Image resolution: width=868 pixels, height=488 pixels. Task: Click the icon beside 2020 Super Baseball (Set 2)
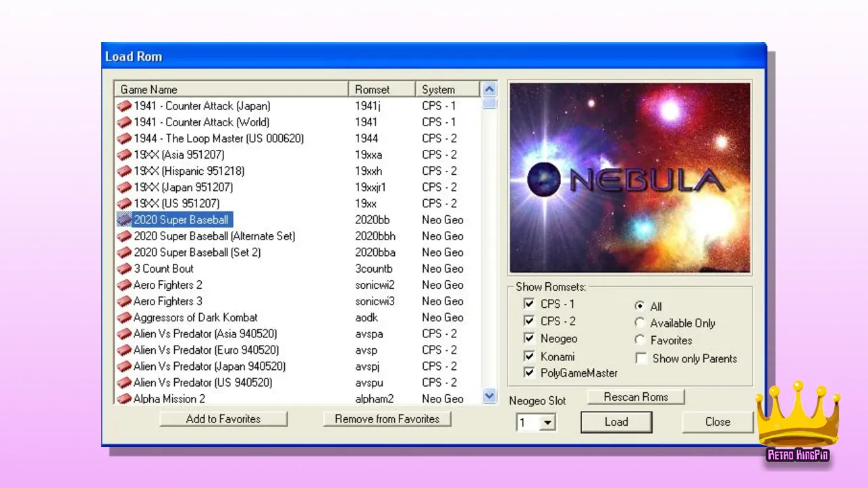[124, 252]
